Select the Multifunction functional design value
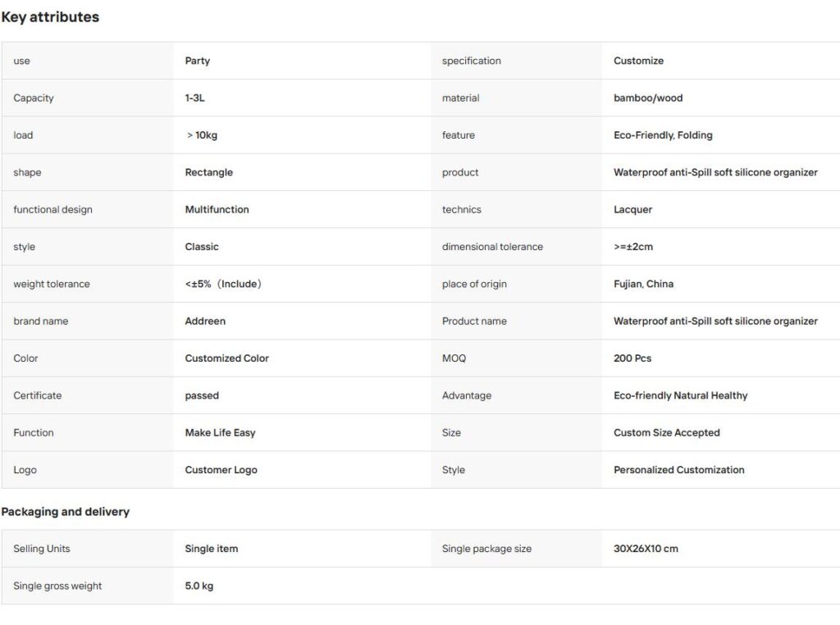This screenshot has width=840, height=625. point(217,209)
